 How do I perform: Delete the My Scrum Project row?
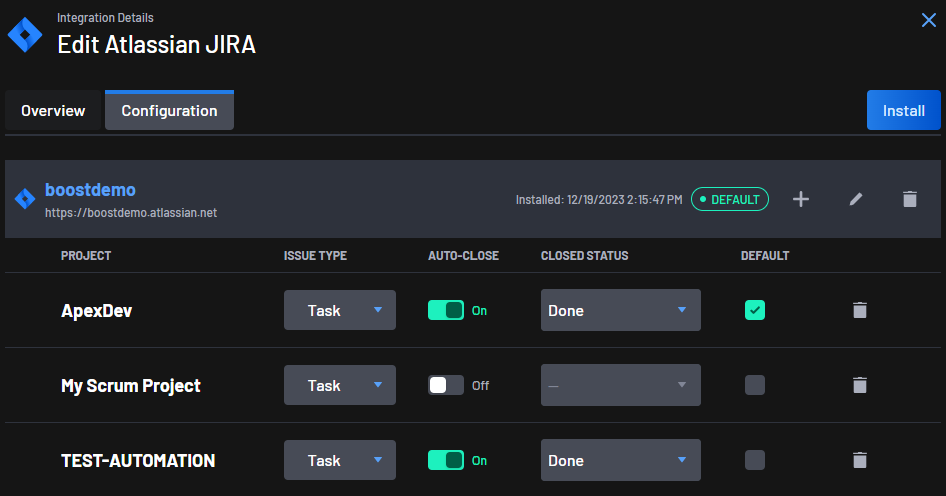860,385
